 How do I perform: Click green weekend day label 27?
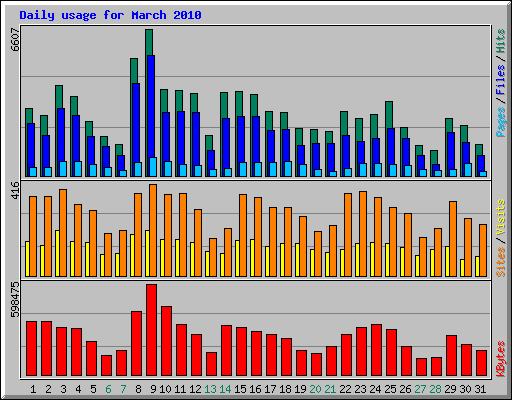420,389
